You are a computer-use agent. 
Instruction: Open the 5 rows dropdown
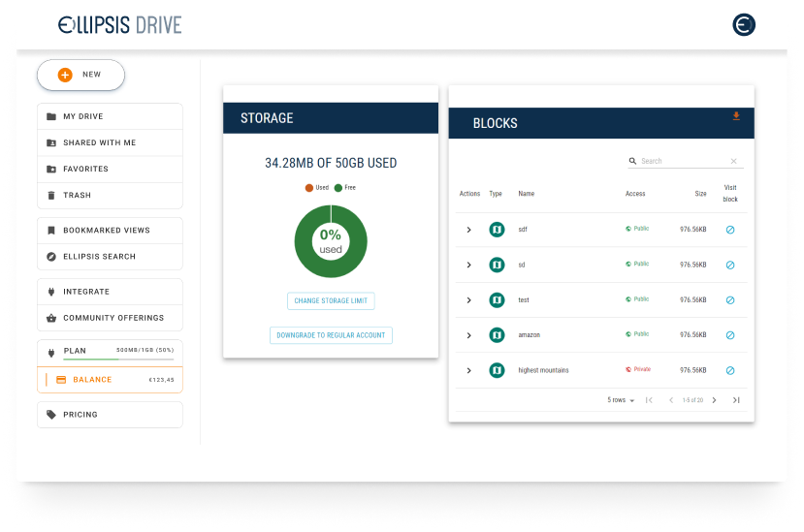click(621, 400)
